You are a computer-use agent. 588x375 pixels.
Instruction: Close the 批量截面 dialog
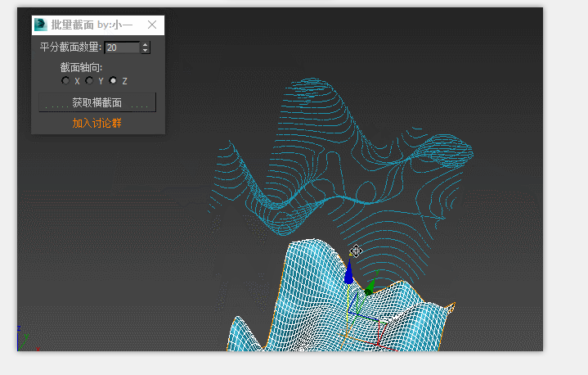coord(151,25)
